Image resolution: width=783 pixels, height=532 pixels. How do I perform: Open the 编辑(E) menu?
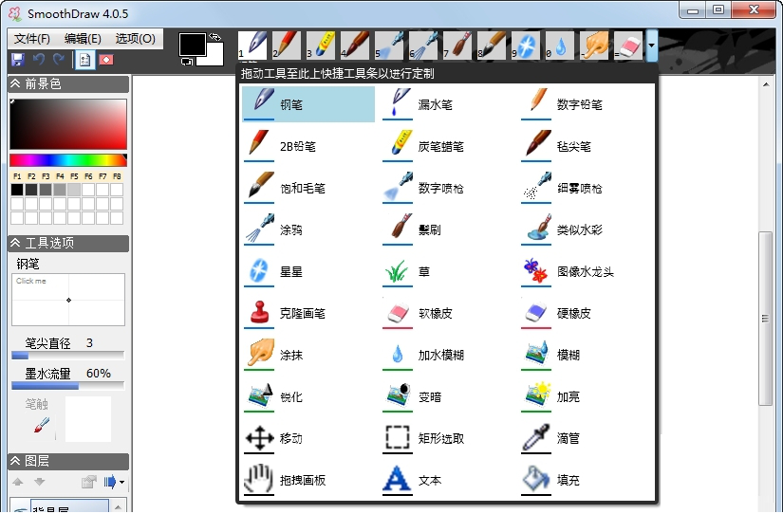pos(83,39)
